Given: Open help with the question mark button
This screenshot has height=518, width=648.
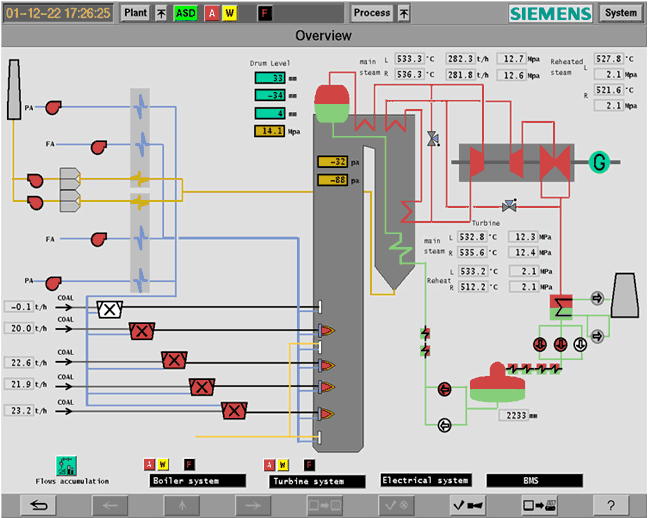Looking at the screenshot, I should [x=611, y=506].
